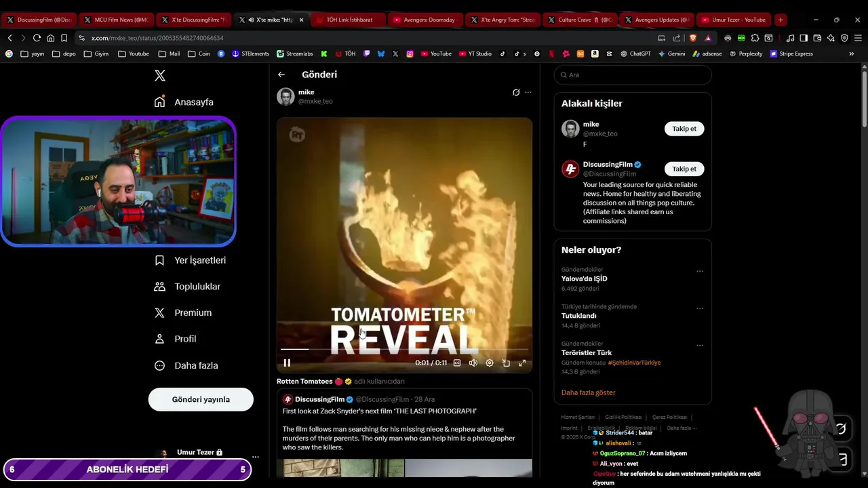Open the Brave VPN shield icon
Screen dimensions: 868x488
point(844,38)
